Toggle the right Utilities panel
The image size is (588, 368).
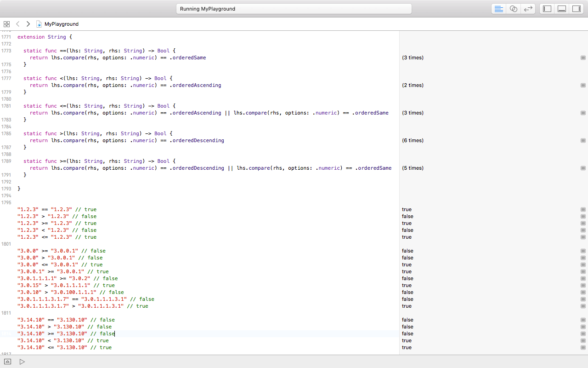[x=577, y=8]
